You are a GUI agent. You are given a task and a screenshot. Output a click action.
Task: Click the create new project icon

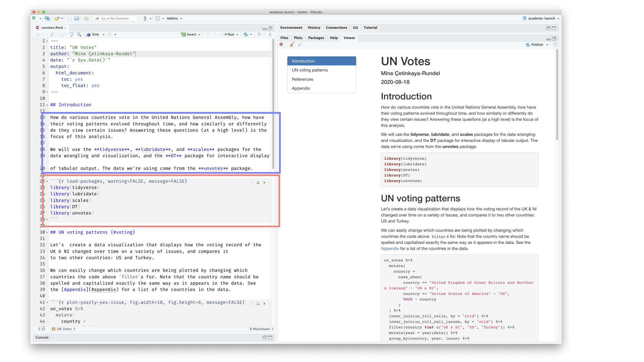47,18
